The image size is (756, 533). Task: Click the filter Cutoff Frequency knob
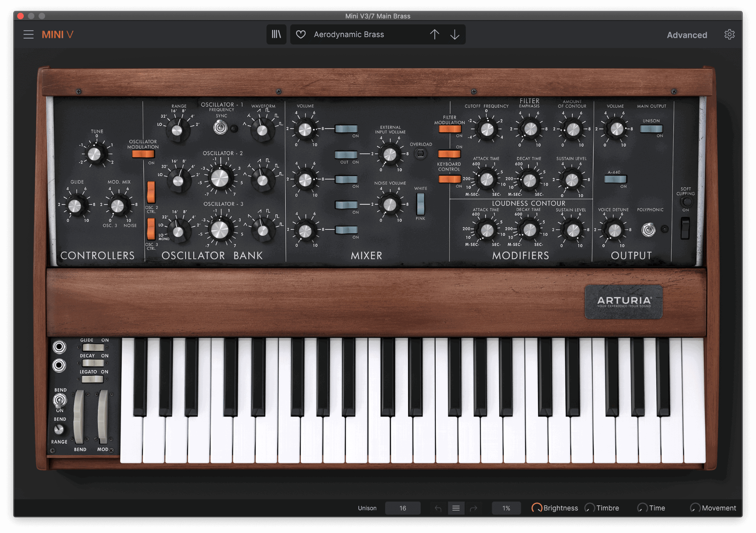point(488,130)
